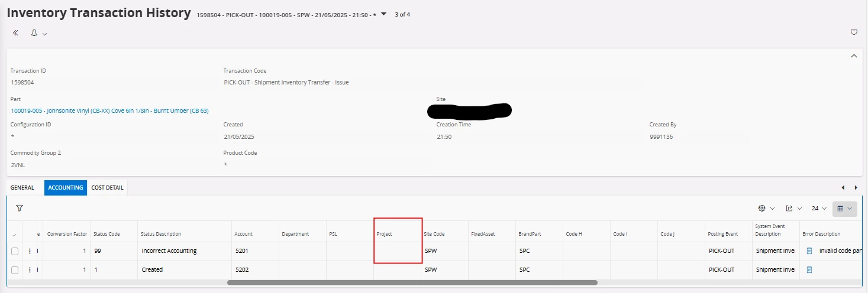Select the Created status description cell
The height and width of the screenshot is (293, 868).
tap(152, 270)
